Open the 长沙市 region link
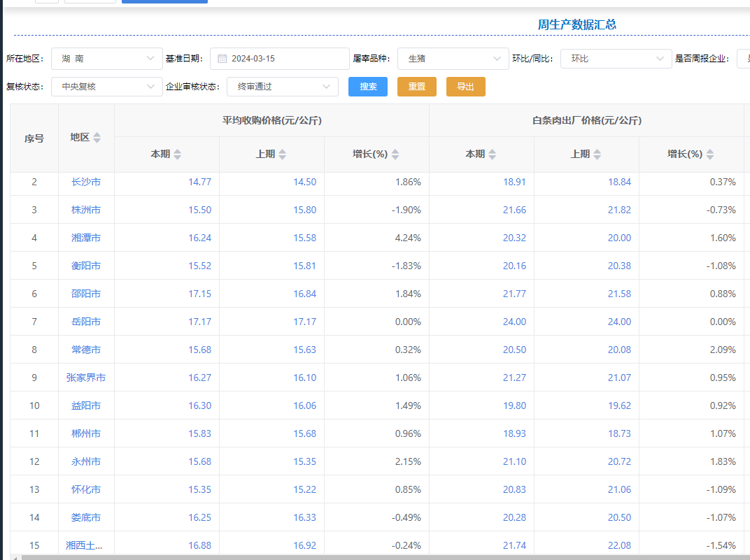 (x=86, y=182)
